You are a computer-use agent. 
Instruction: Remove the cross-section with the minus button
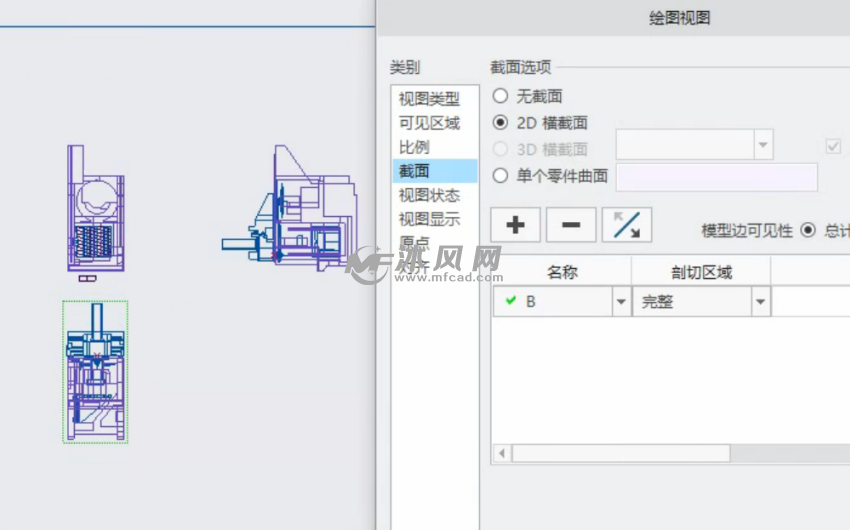[571, 225]
